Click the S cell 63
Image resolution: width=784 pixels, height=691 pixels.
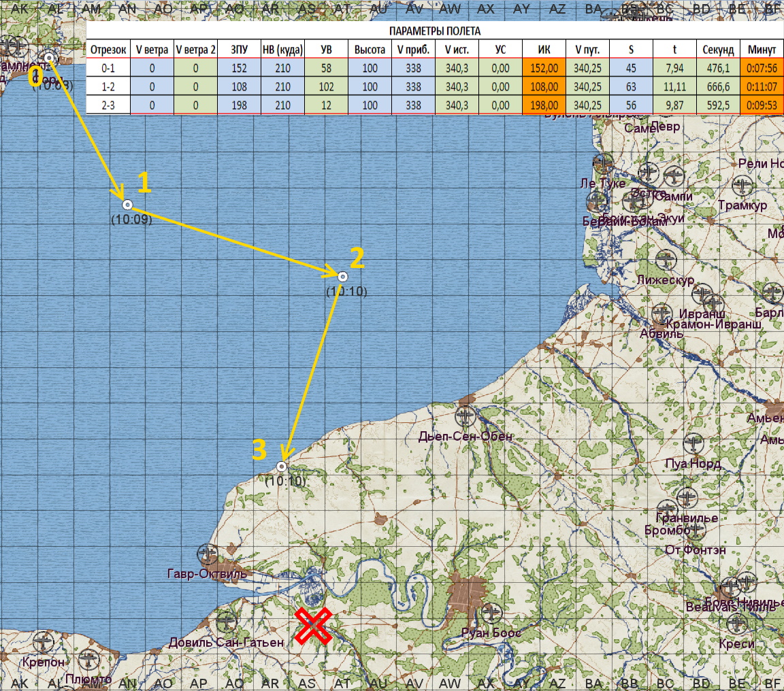click(631, 86)
